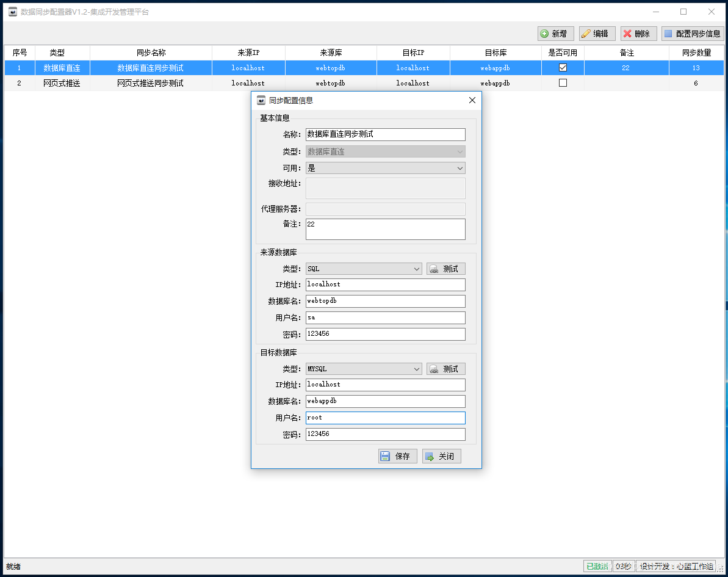Screen dimensions: 728x577
Task: Click the 备注 text area containing 22
Action: click(385, 229)
